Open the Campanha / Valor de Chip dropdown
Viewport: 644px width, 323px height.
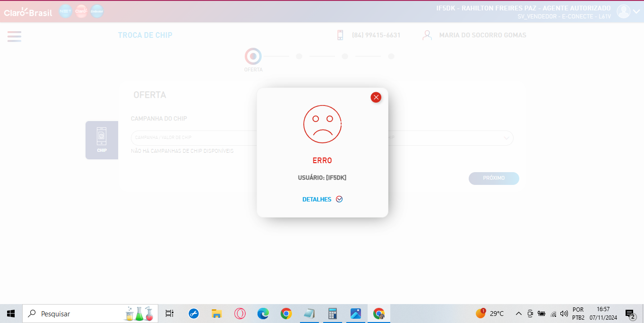[194, 138]
